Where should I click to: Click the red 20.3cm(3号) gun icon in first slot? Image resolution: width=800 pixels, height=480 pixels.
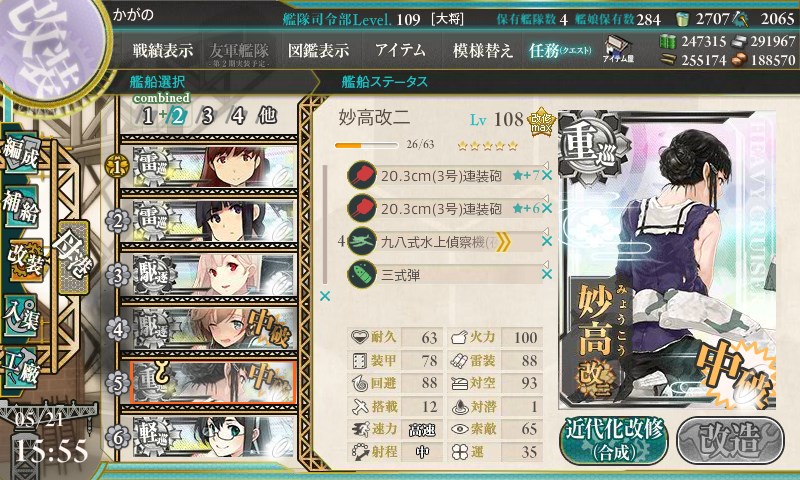coord(362,175)
